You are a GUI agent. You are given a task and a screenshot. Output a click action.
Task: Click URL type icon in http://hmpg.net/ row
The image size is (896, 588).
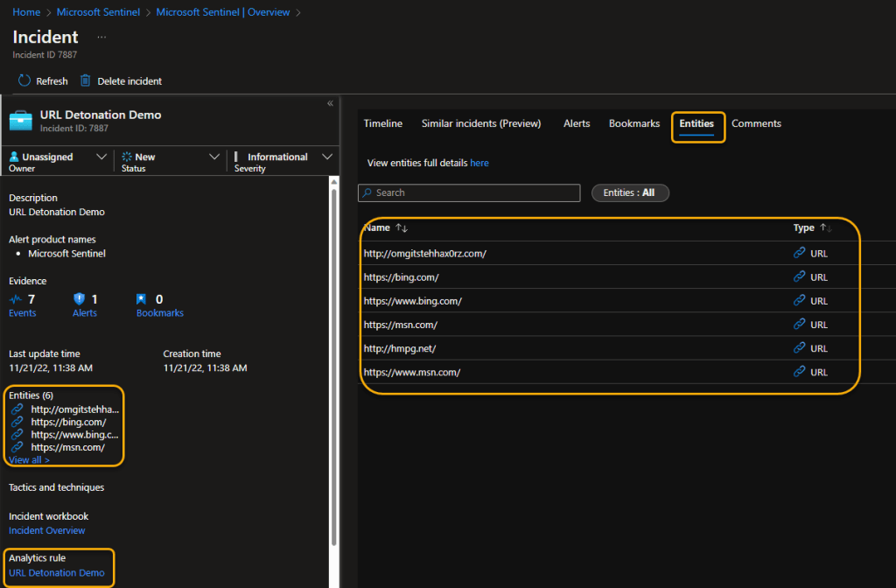tap(800, 347)
